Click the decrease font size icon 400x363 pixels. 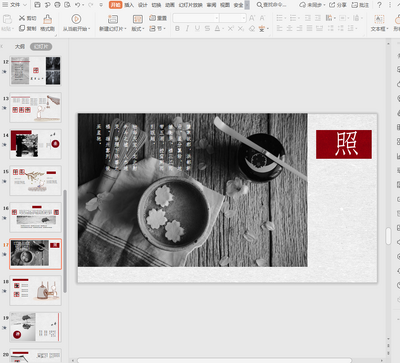pos(262,18)
